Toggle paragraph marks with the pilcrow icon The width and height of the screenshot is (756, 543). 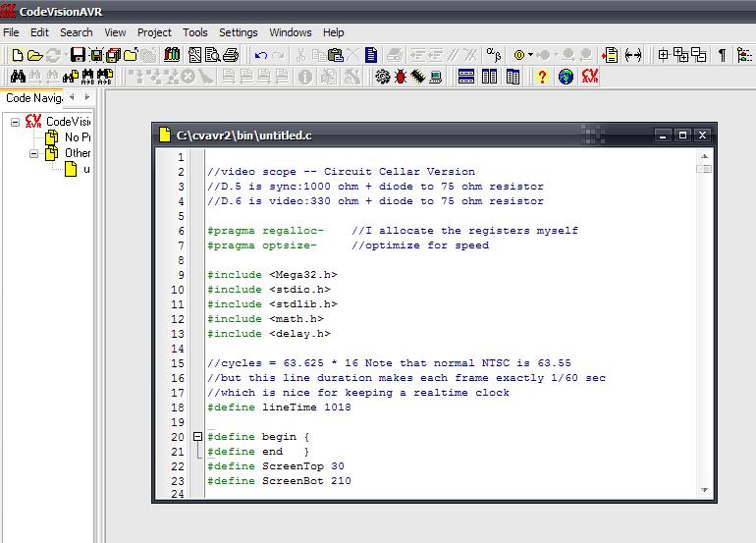pyautogui.click(x=722, y=55)
